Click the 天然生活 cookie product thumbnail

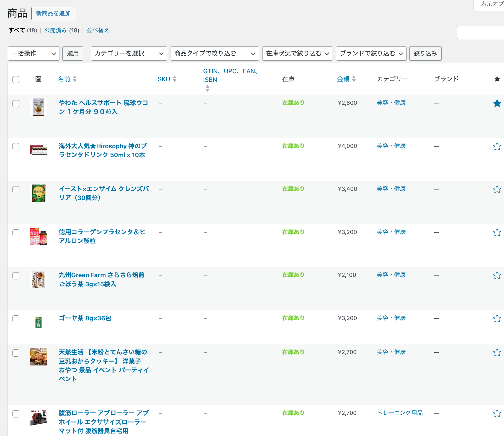pyautogui.click(x=38, y=356)
